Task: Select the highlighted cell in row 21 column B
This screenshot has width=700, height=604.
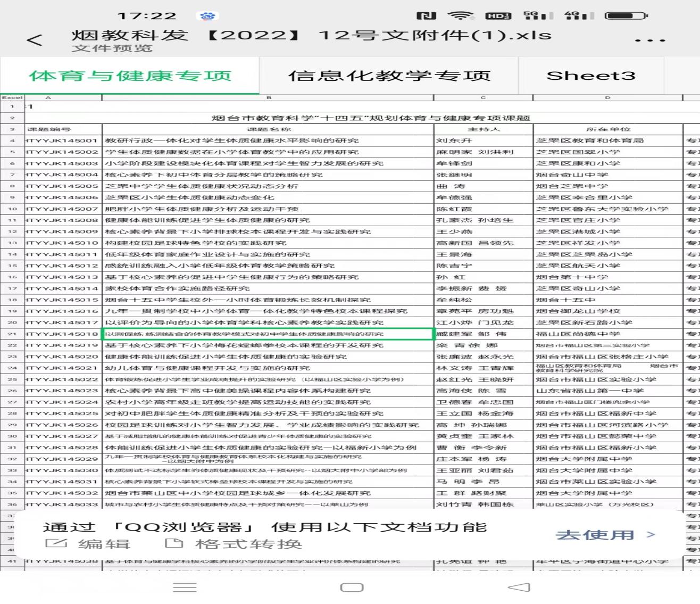Action: (268, 334)
